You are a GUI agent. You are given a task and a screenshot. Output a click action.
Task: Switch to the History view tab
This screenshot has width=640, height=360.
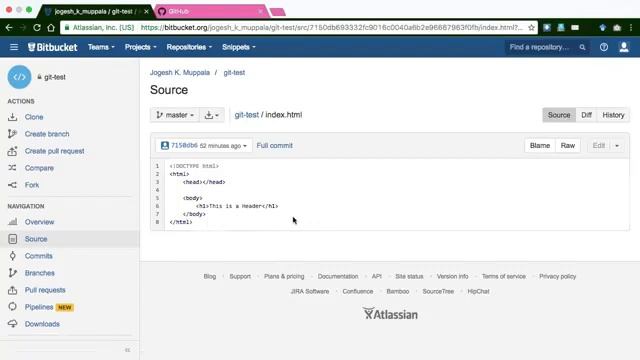pos(613,115)
